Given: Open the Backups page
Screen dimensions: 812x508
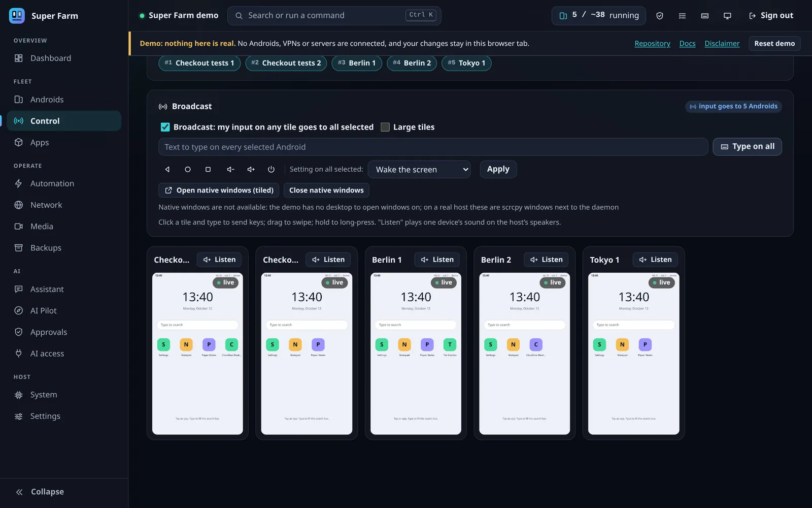Looking at the screenshot, I should (x=64, y=248).
